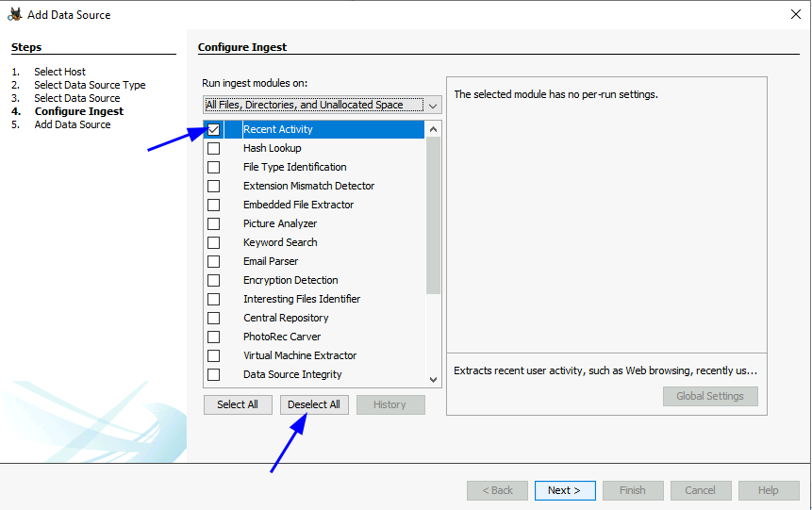Check the Email Parser checkbox
The width and height of the screenshot is (812, 510).
pyautogui.click(x=214, y=261)
